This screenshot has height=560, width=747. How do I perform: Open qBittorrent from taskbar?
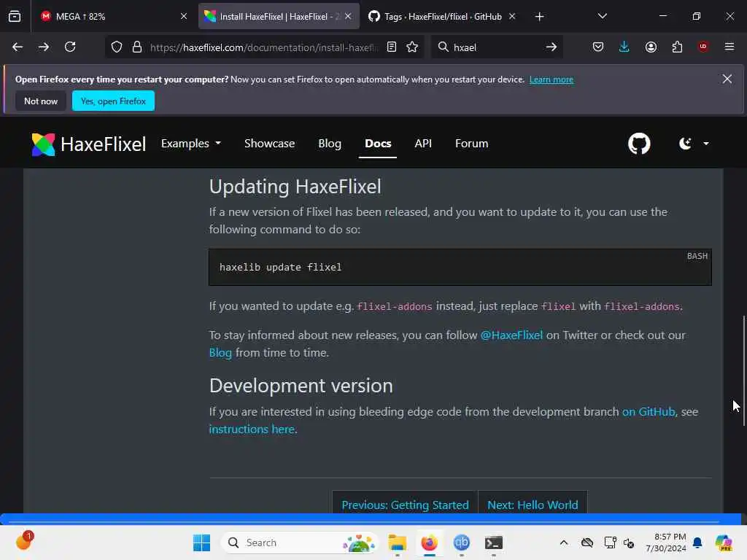pos(461,542)
